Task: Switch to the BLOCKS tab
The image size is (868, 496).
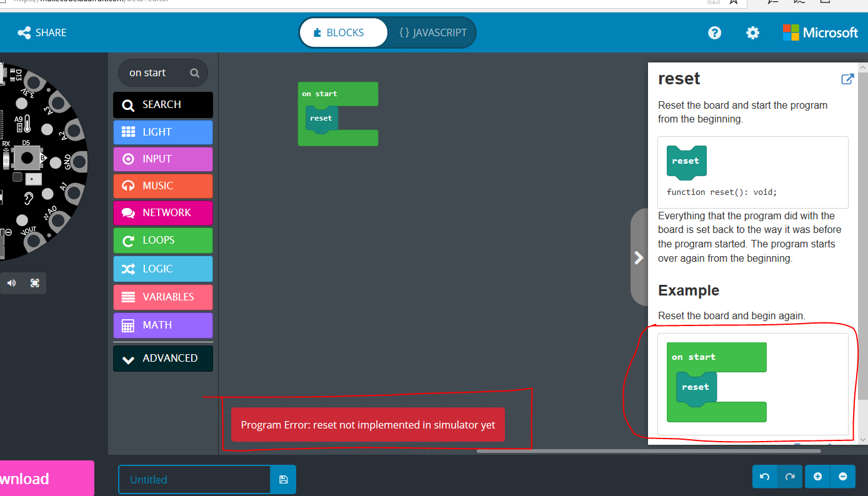Action: pyautogui.click(x=343, y=32)
